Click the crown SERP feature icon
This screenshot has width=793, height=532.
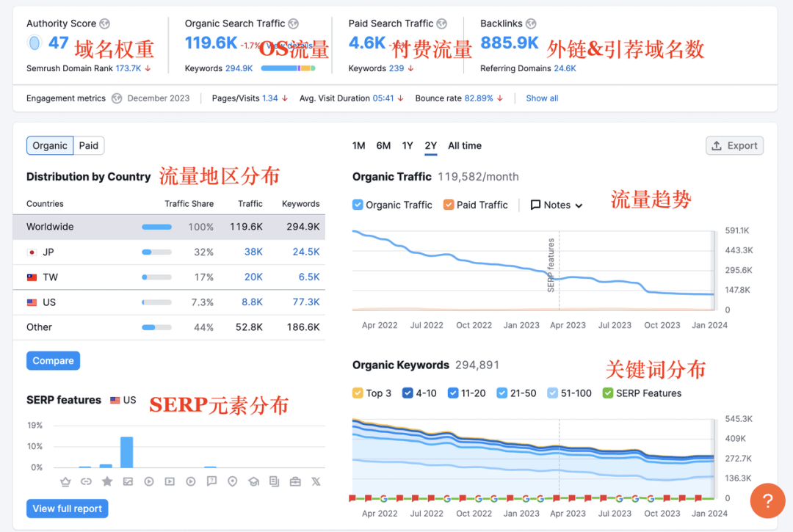pyautogui.click(x=65, y=482)
